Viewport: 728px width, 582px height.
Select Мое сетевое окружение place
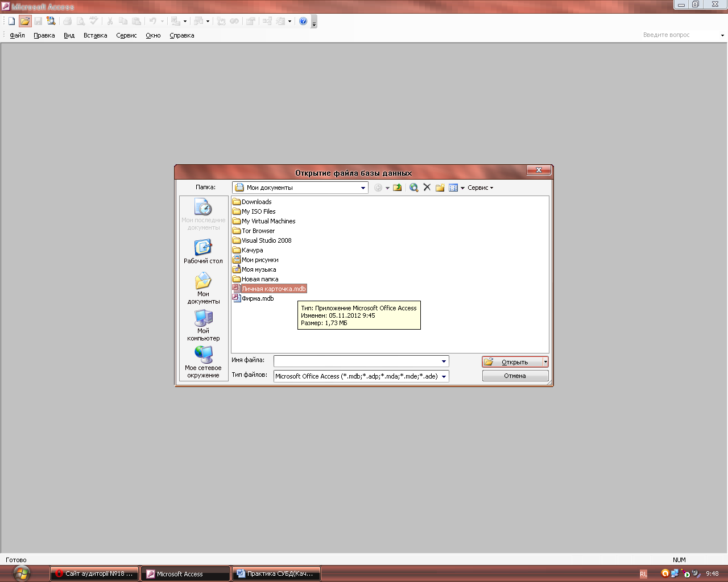tap(204, 362)
